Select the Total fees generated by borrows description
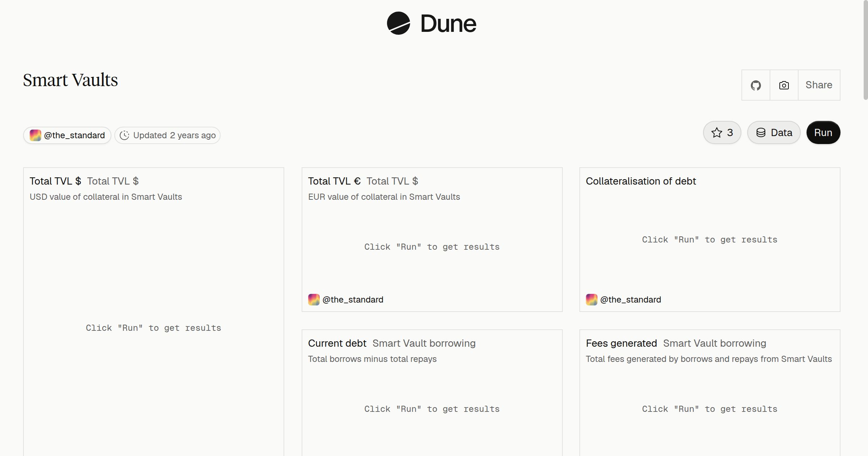Image resolution: width=868 pixels, height=456 pixels. point(709,359)
